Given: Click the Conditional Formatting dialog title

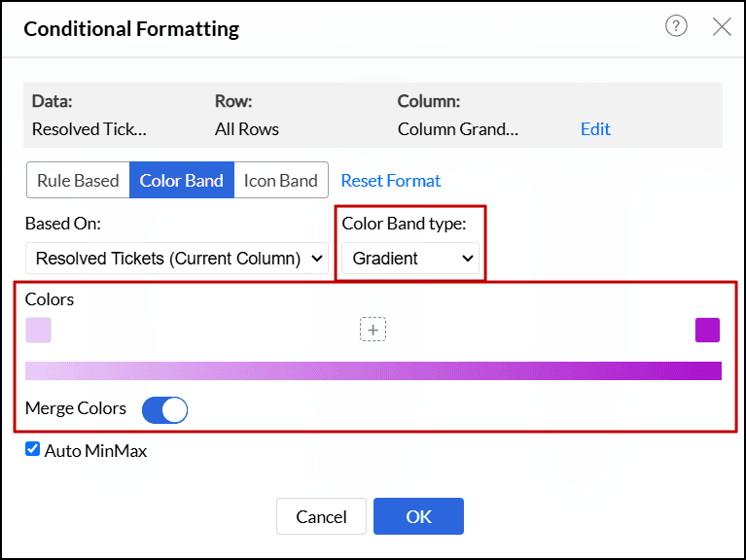Looking at the screenshot, I should click(131, 29).
